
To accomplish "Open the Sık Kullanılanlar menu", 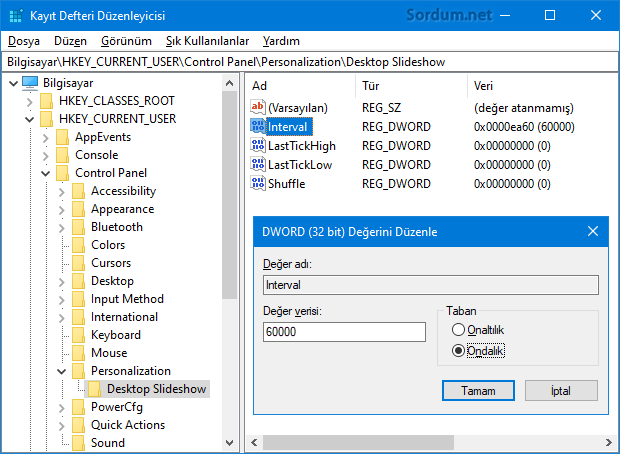I will (206, 41).
